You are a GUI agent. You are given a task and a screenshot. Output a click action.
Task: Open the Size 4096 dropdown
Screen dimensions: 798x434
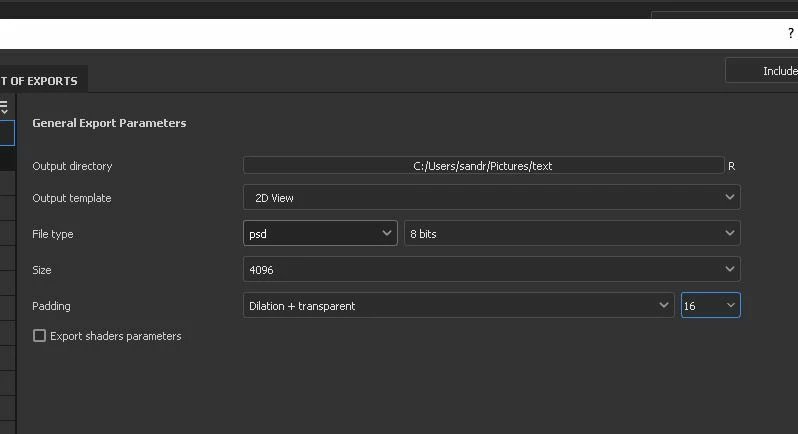(492, 270)
